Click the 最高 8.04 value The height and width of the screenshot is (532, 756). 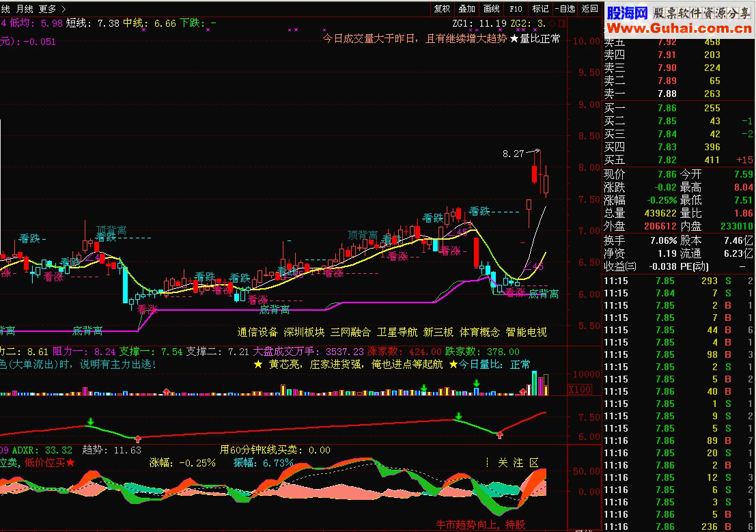744,187
